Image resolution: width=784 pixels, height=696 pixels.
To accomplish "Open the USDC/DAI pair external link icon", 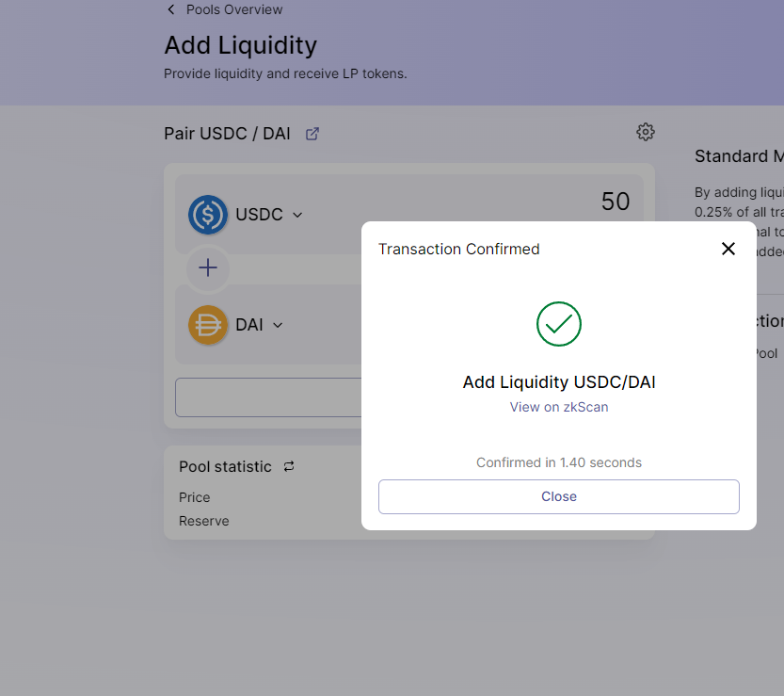I will pyautogui.click(x=312, y=134).
